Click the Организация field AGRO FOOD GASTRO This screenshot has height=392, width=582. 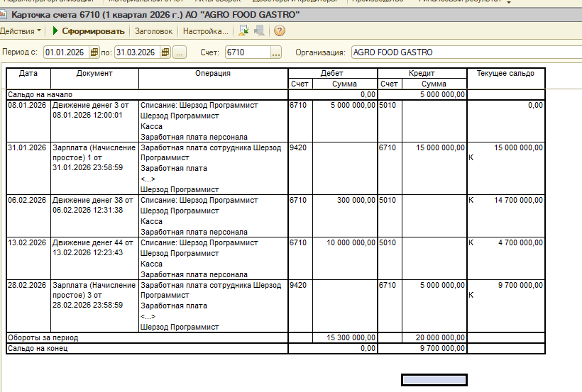click(x=466, y=52)
